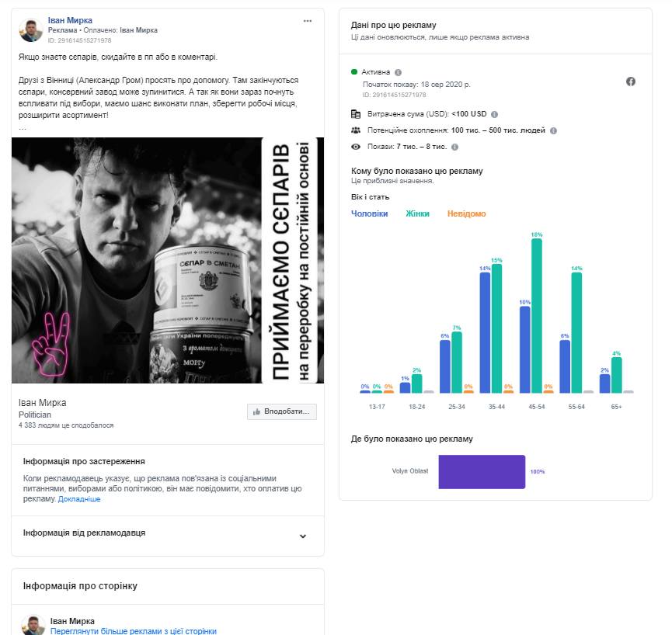Click the Вподобати like button

pyautogui.click(x=282, y=411)
